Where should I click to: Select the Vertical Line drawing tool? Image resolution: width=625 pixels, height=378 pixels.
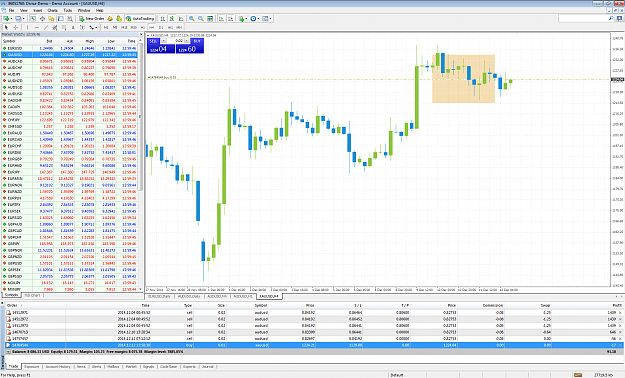click(27, 28)
